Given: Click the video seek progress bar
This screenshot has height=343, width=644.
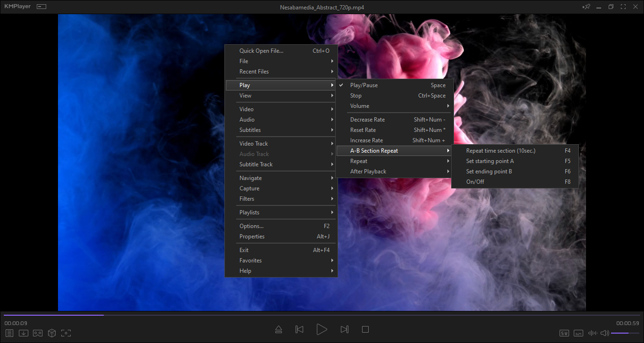Looking at the screenshot, I should click(322, 315).
